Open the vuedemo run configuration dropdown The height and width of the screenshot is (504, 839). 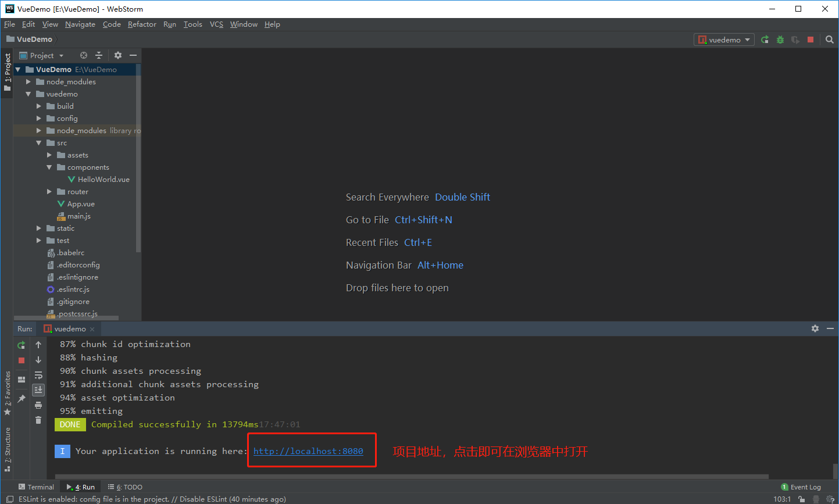coord(724,40)
